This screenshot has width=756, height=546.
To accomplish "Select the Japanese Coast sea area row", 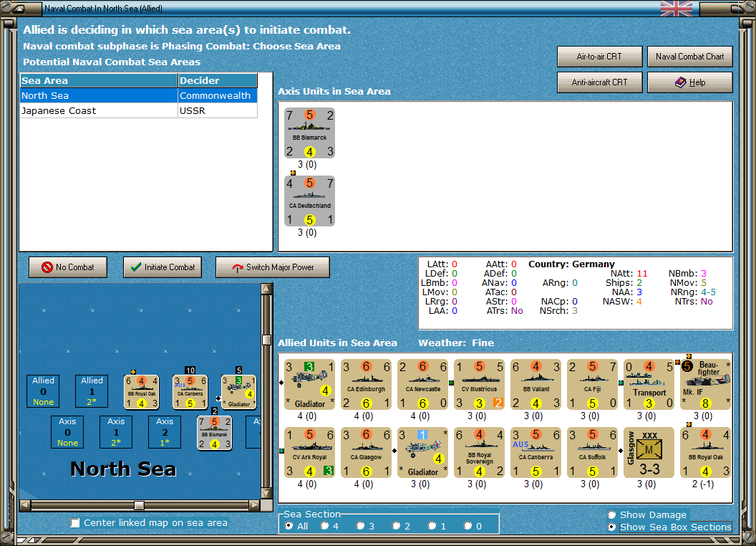I will [139, 110].
